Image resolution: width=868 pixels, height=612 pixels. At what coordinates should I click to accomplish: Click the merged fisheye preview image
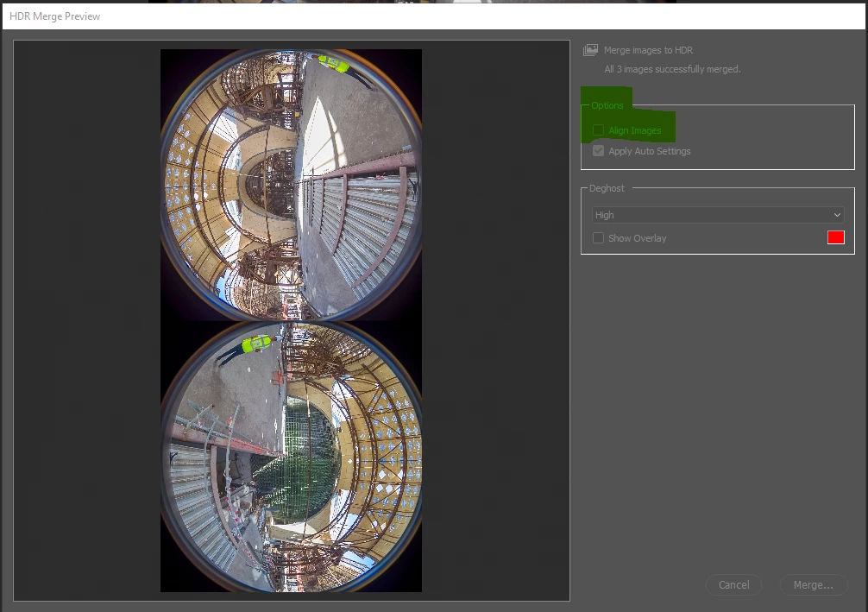(x=291, y=321)
